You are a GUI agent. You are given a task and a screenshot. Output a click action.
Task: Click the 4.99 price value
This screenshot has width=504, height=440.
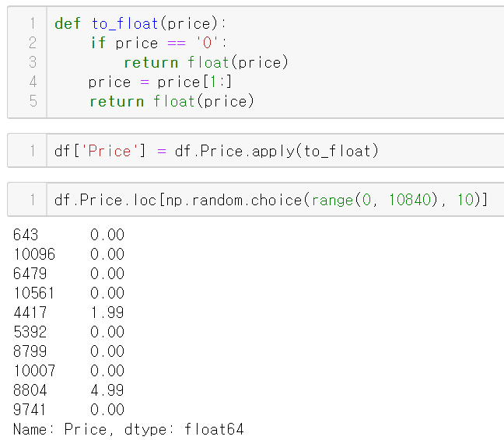click(107, 390)
